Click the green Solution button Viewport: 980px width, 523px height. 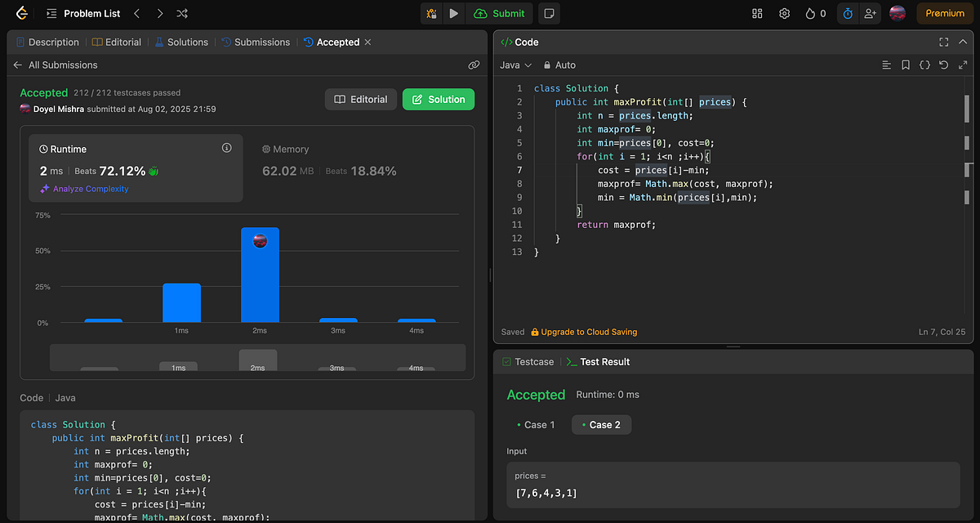tap(438, 97)
